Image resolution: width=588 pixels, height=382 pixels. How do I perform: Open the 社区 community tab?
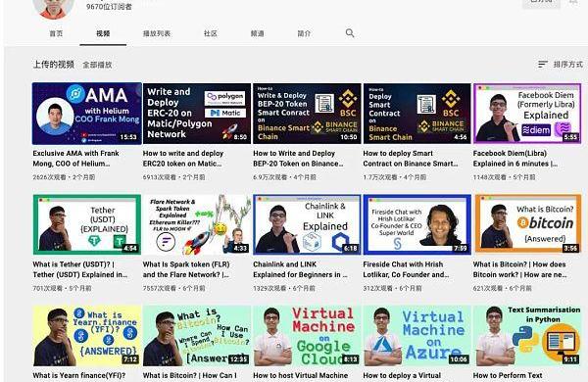[211, 33]
